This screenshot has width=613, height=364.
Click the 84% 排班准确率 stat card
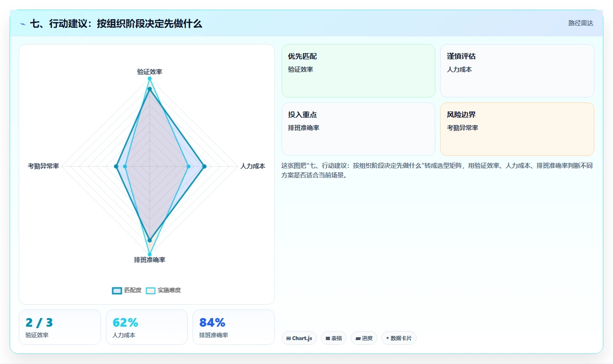pyautogui.click(x=234, y=327)
